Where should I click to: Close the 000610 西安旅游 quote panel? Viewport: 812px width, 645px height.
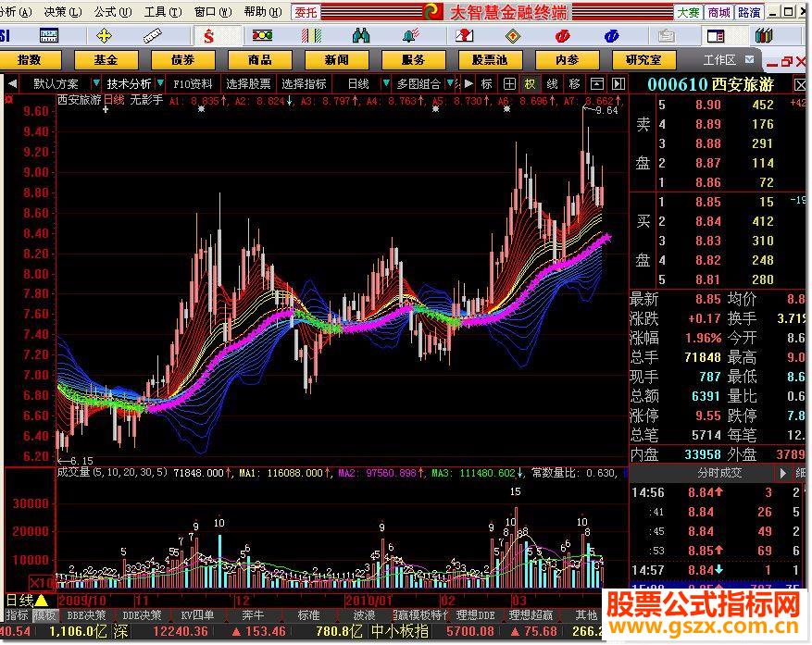(x=800, y=84)
